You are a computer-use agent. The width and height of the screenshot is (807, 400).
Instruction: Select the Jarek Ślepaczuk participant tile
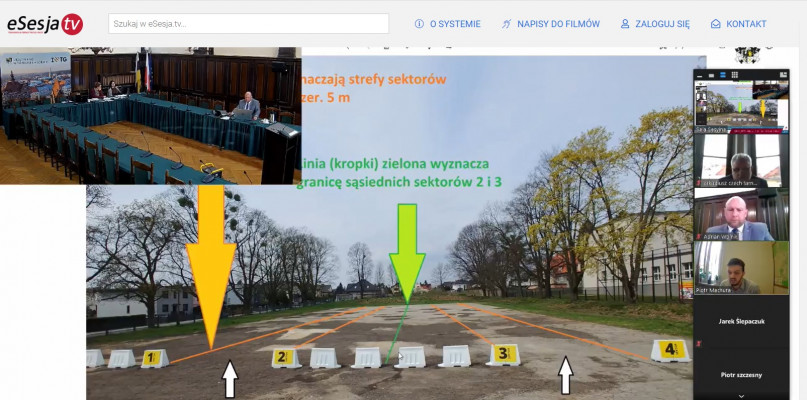[x=741, y=322]
